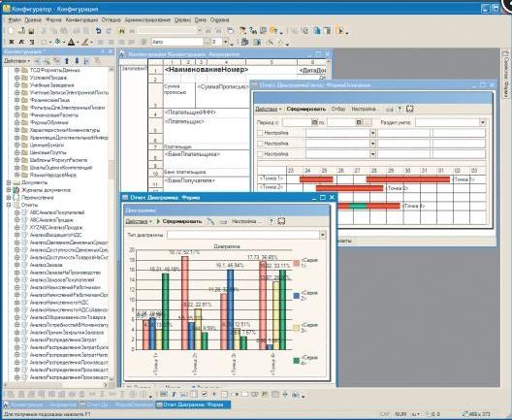Screen dimensions: 512x420
Task: Tick the third Настройка checkbox
Action: pyautogui.click(x=260, y=154)
